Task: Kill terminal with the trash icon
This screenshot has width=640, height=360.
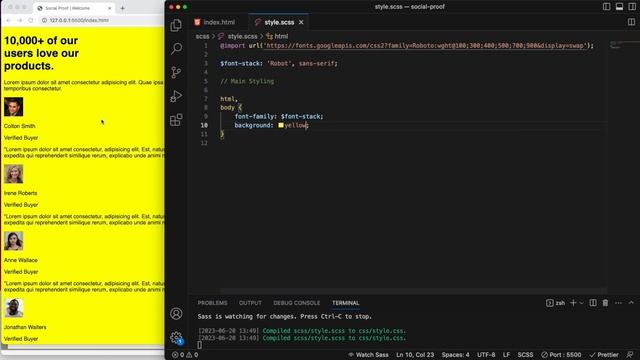Action: point(605,303)
